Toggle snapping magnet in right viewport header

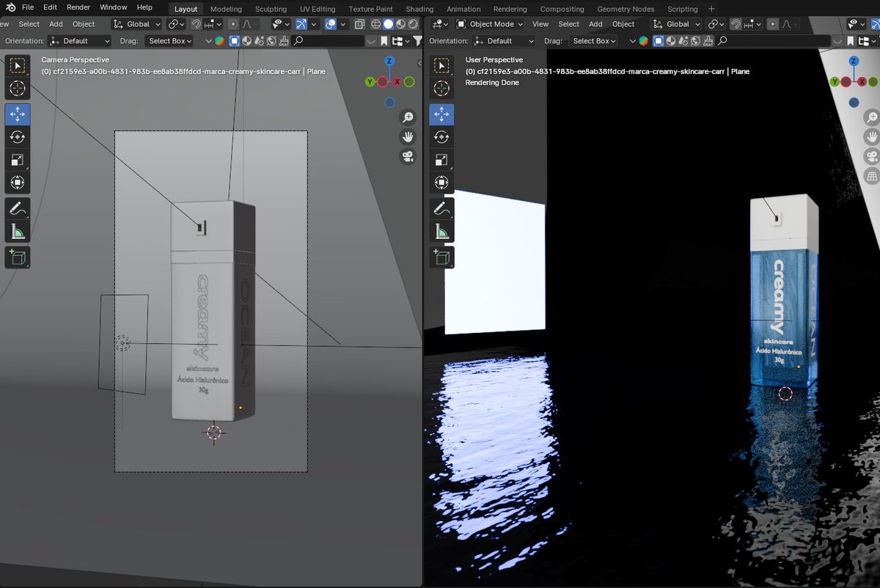[736, 24]
